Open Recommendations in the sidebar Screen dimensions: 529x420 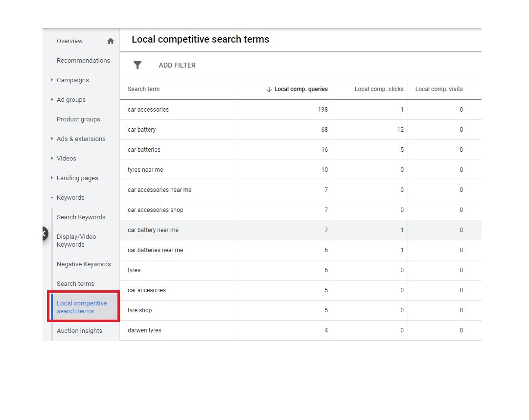click(83, 60)
